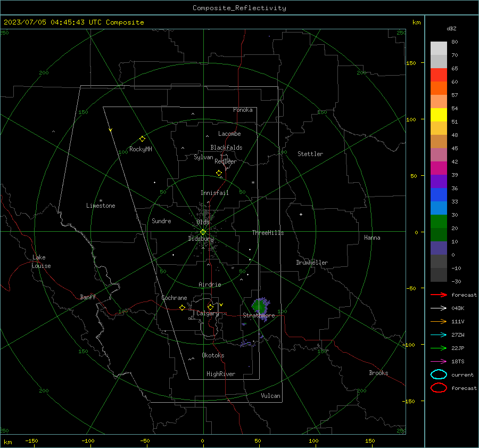Click the cyan 27ZW arrow icon
This screenshot has width=479, height=448.
439,335
